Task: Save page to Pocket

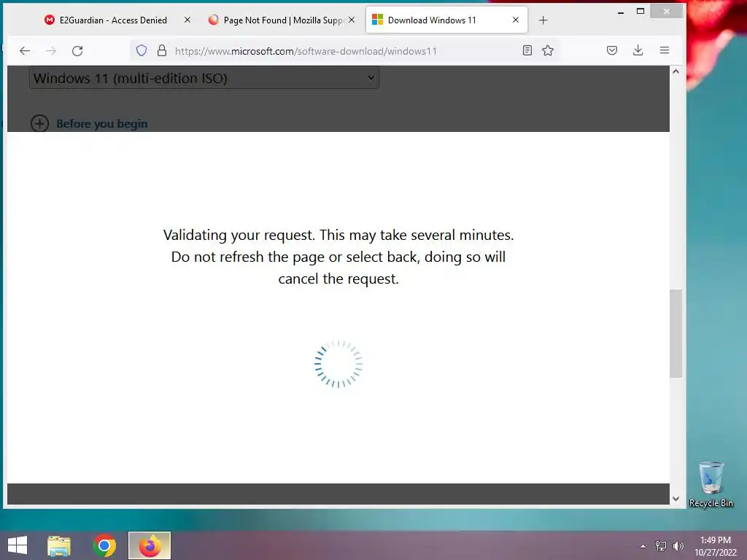Action: coord(612,50)
